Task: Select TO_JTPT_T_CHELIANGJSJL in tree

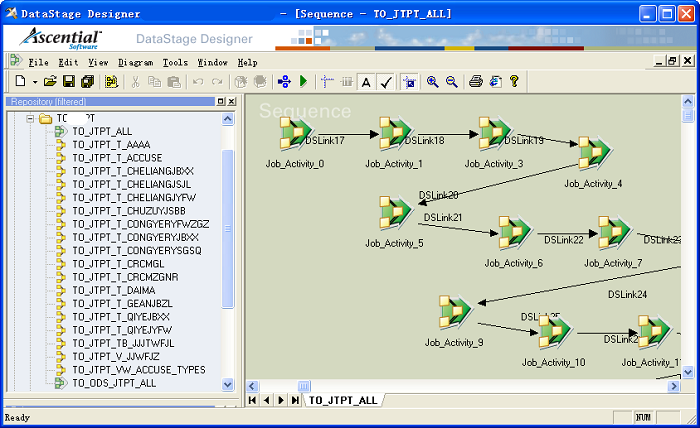Action: point(132,184)
